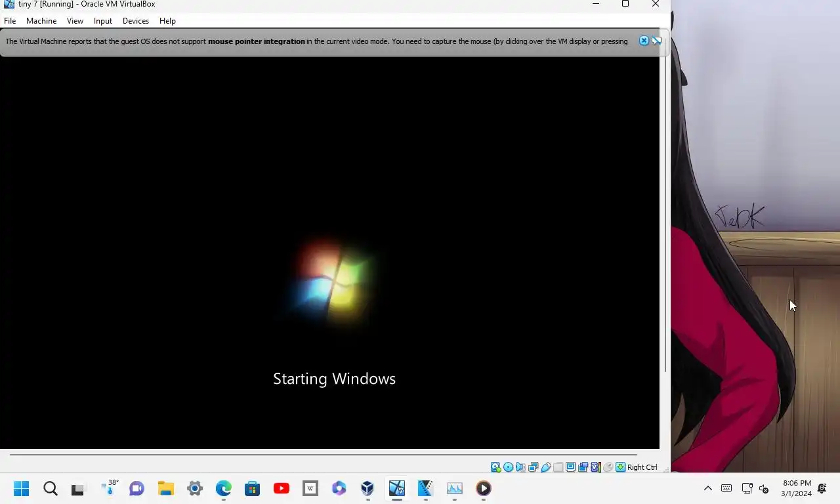Switch to VirtualBox Manager on the taskbar
Viewport: 840px width, 504px height.
click(x=367, y=488)
